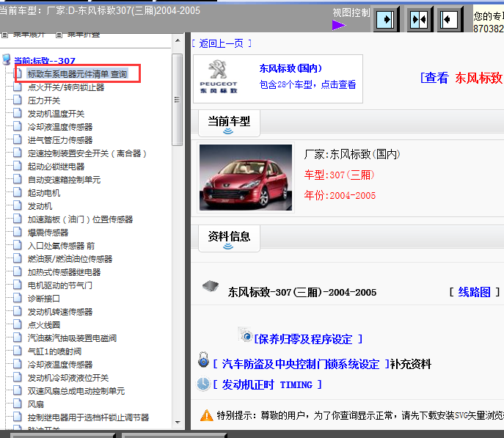This screenshot has width=504, height=438.
Task: Click the document icon next to 风扇
Action: (x=18, y=404)
